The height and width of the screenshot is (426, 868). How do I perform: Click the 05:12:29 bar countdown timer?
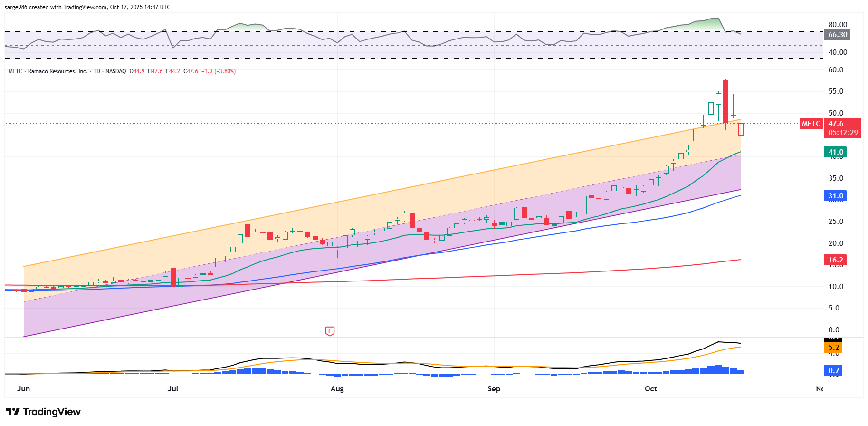[843, 133]
